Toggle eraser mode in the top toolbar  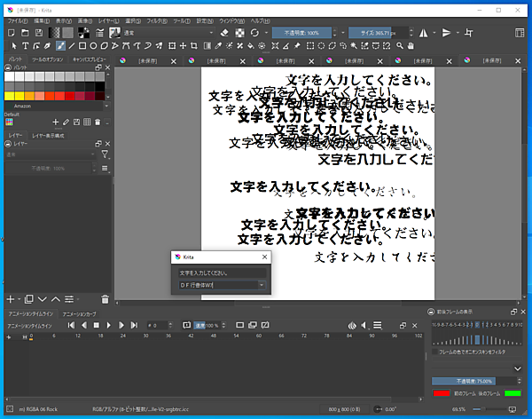click(224, 32)
